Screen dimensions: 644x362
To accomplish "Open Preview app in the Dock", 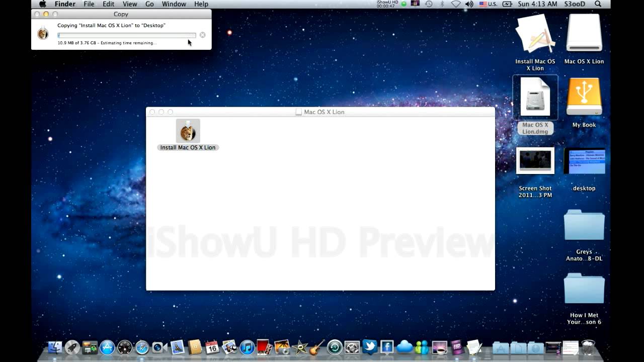I will coord(229,347).
